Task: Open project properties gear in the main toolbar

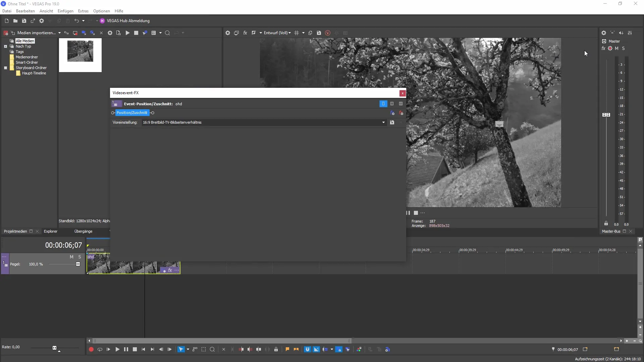Action: [x=42, y=21]
